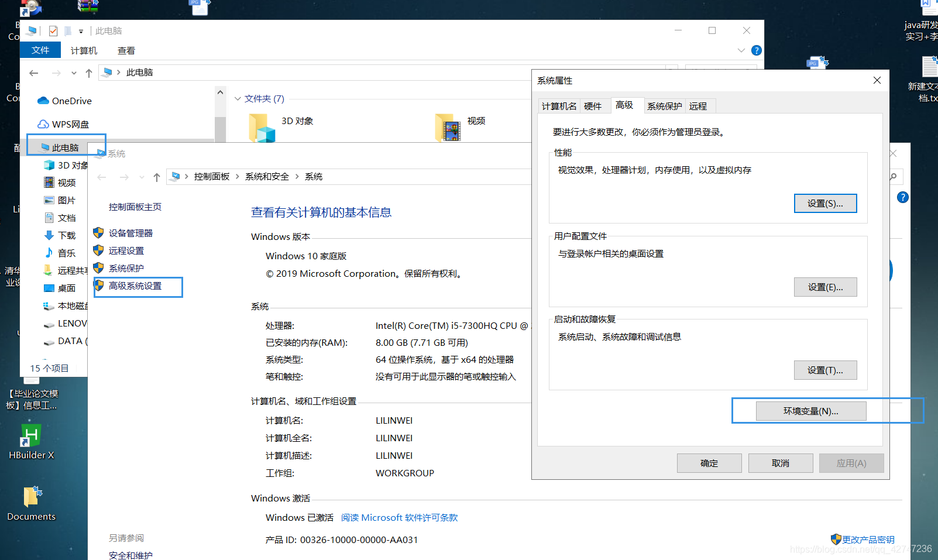938x560 pixels.
Task: Click LENOVO drive icon in tree
Action: 49,324
